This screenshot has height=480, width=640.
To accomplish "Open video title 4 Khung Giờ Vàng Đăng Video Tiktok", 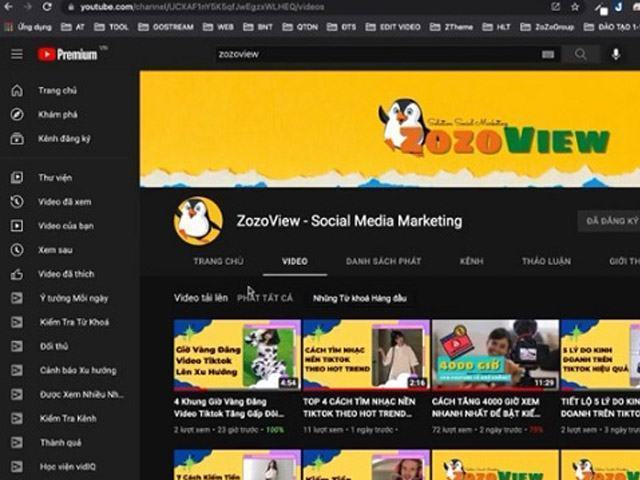I will pos(229,407).
